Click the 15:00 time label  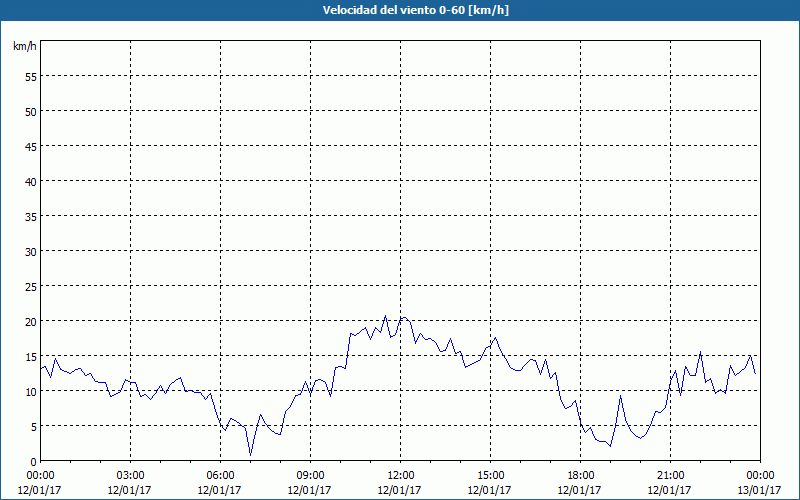click(x=490, y=476)
